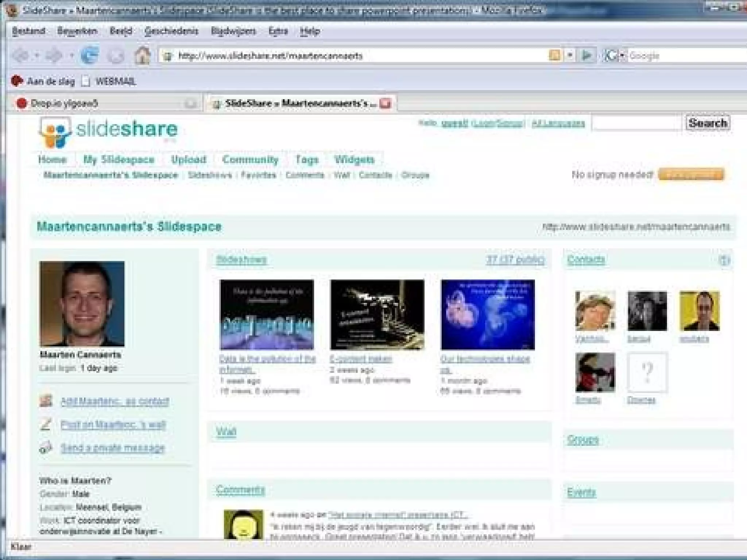Click the private message envelope icon
This screenshot has height=560, width=747.
[46, 447]
